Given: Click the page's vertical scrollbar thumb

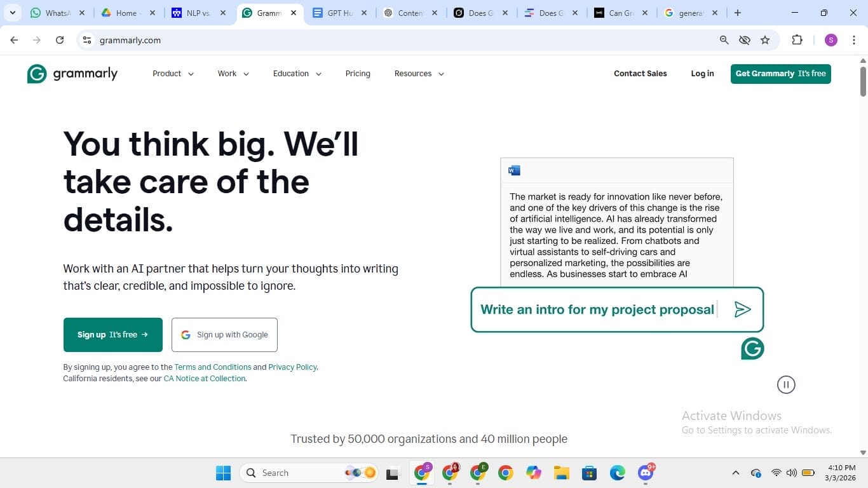Looking at the screenshot, I should coord(863,81).
